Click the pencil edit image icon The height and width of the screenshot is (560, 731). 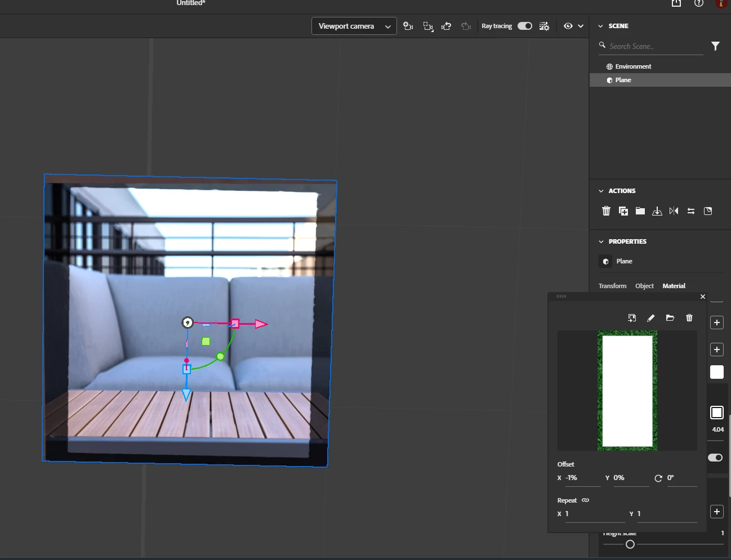[651, 318]
